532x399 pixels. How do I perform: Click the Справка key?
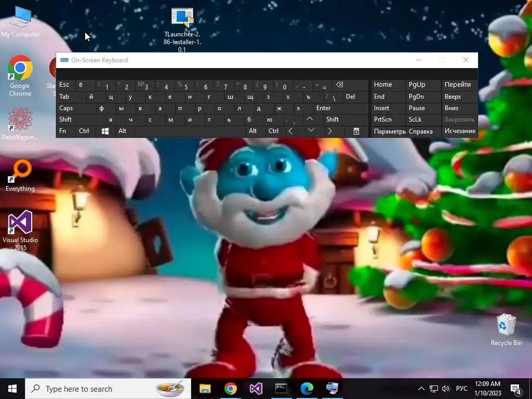(x=424, y=131)
